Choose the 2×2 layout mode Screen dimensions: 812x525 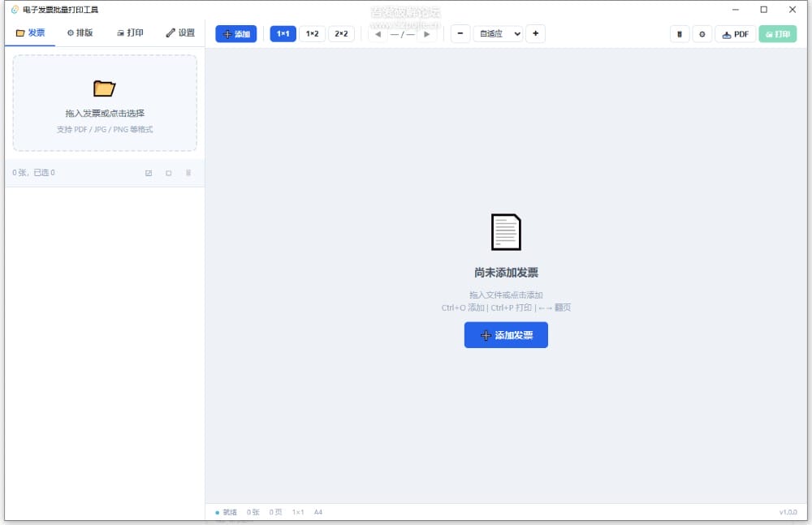click(x=341, y=33)
